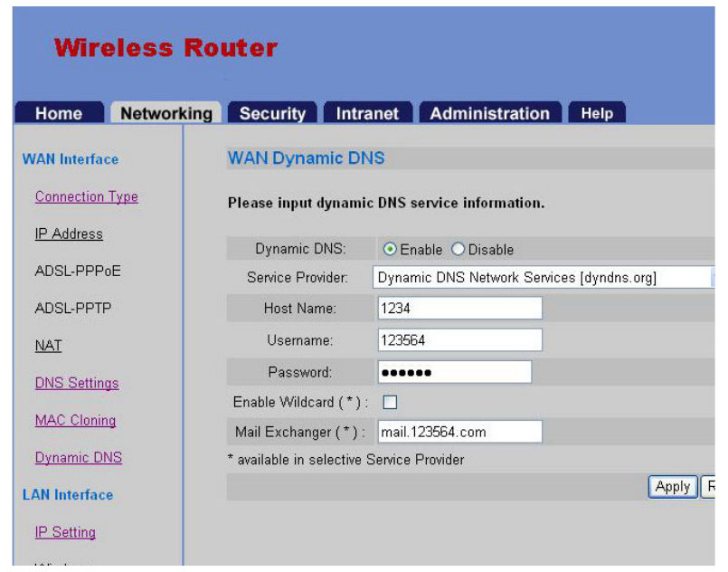Switch to the Security tab
Screen dimensions: 728x572
point(272,113)
